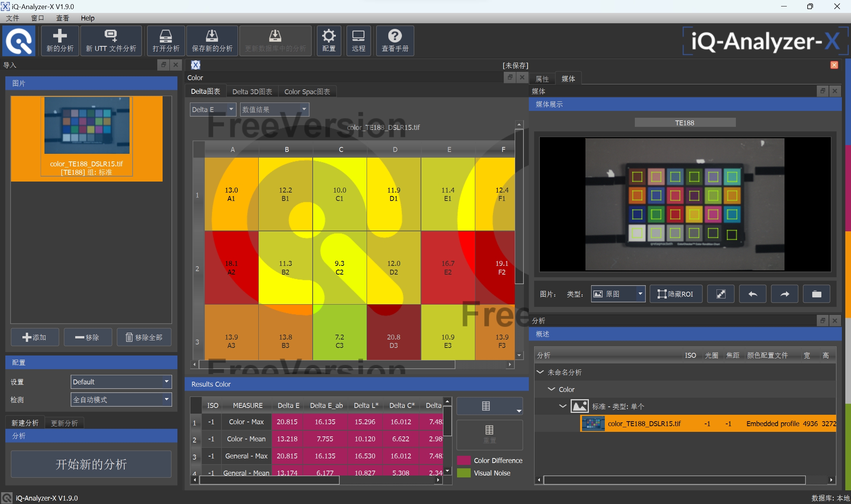
Task: Select the color_TE188_DSLR15.tif row in the analysis tree
Action: [x=708, y=423]
